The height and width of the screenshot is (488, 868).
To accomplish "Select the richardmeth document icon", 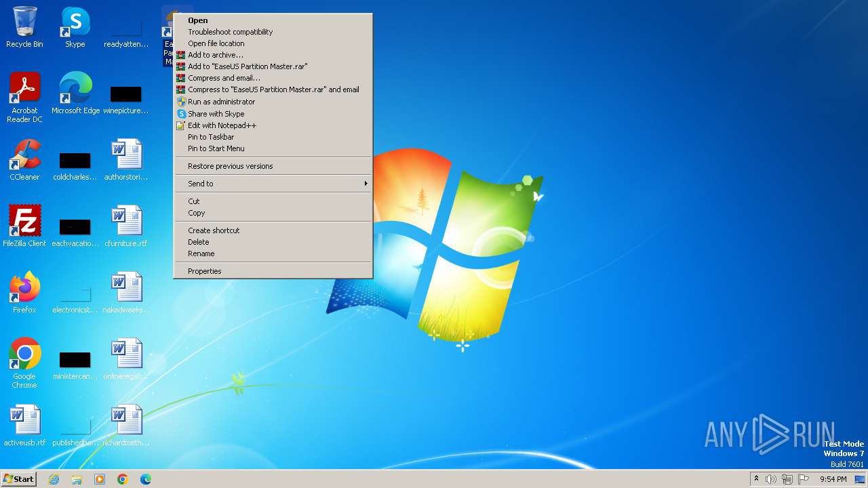I will [126, 426].
